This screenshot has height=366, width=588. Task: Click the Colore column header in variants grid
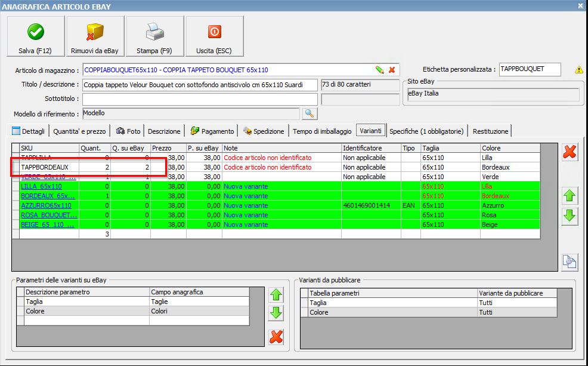click(x=510, y=148)
